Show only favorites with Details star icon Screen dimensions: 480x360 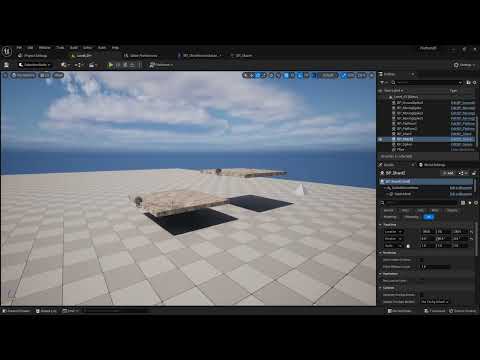click(x=470, y=203)
